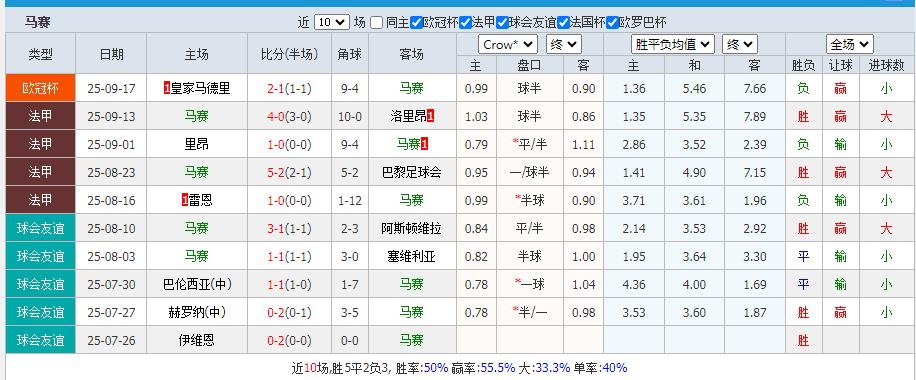The image size is (916, 380).
Task: Toggle the 同主 checkbox
Action: click(377, 23)
